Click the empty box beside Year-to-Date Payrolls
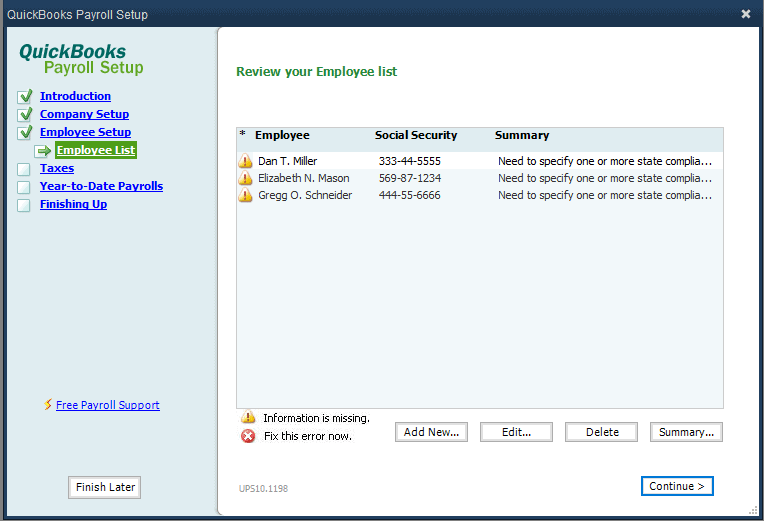The width and height of the screenshot is (764, 521). (x=23, y=187)
